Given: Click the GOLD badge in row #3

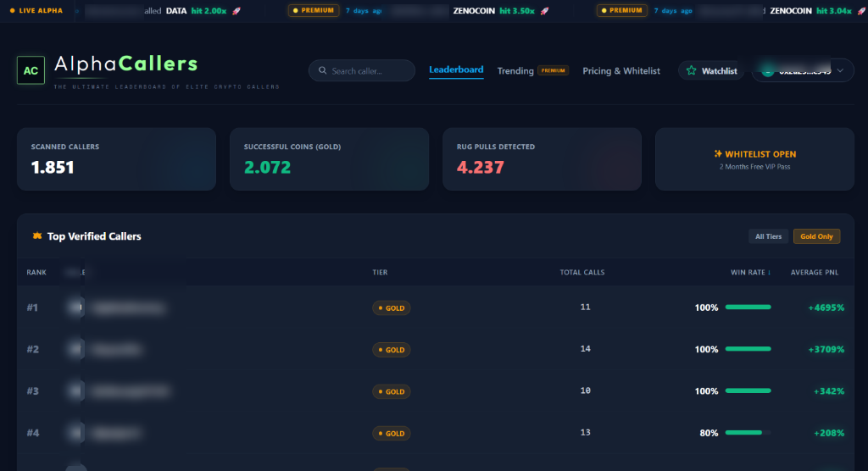Looking at the screenshot, I should click(392, 391).
